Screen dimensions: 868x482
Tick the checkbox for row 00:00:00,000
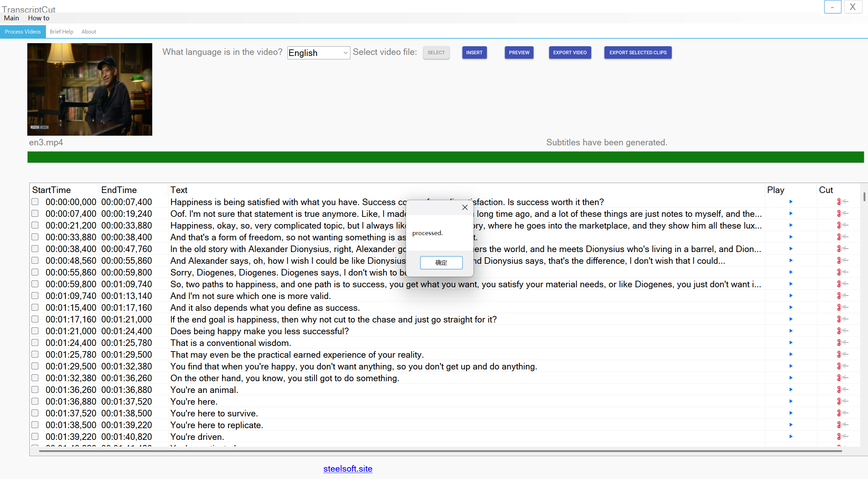click(x=35, y=202)
